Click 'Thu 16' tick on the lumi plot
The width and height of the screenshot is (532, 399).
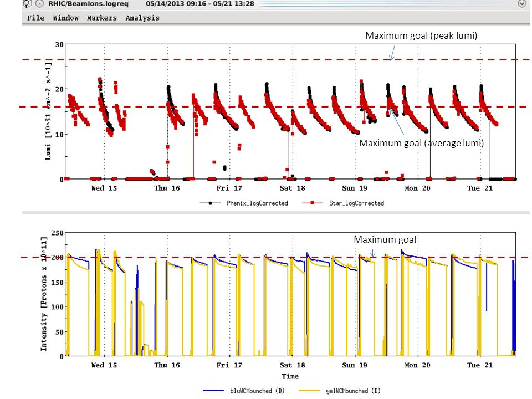[x=167, y=188]
